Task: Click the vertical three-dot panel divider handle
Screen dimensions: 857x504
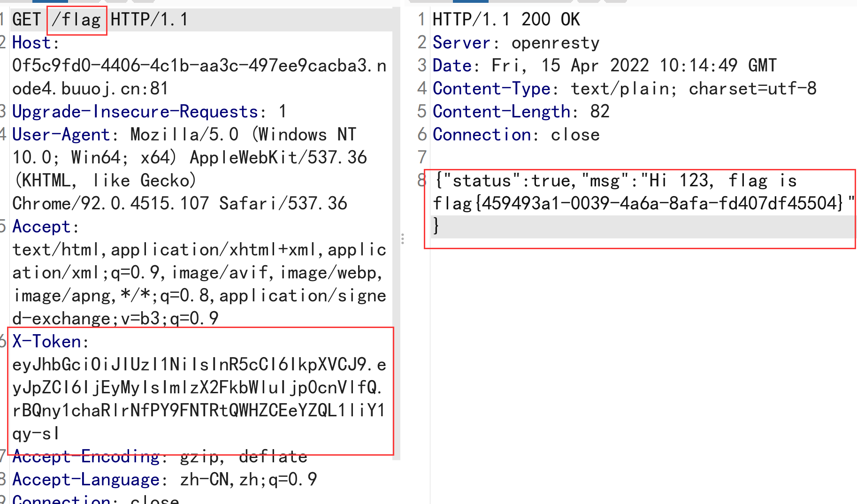Action: tap(403, 240)
